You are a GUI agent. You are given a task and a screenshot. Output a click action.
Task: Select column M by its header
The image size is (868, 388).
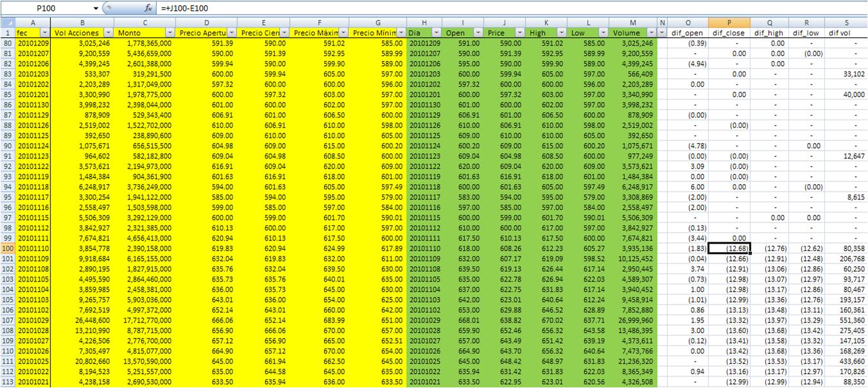pos(632,22)
